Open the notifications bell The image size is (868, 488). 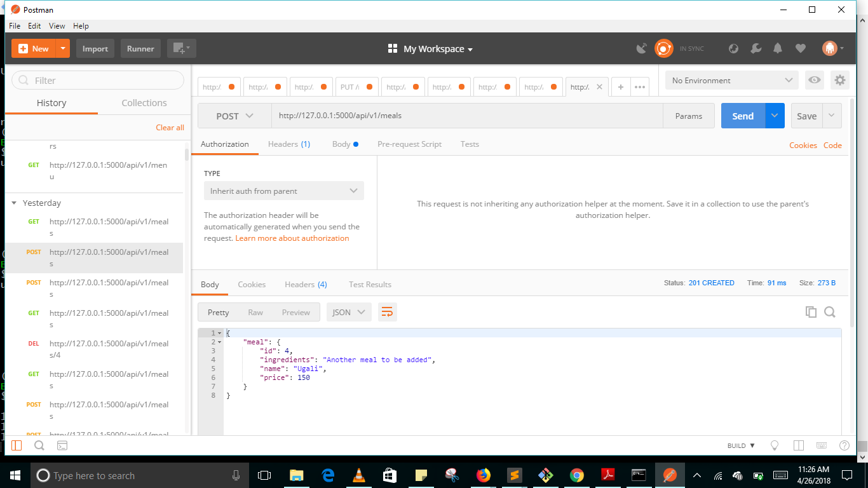[x=778, y=48]
